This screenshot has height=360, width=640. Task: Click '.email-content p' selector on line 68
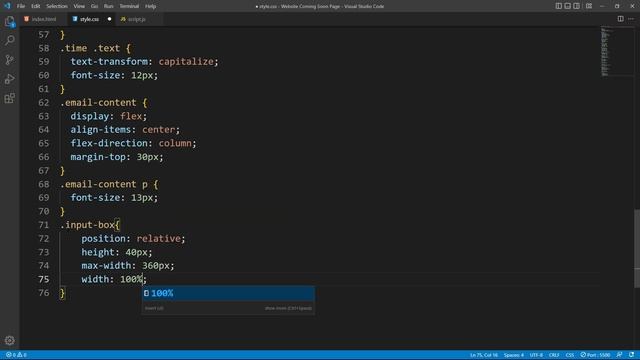pos(104,184)
